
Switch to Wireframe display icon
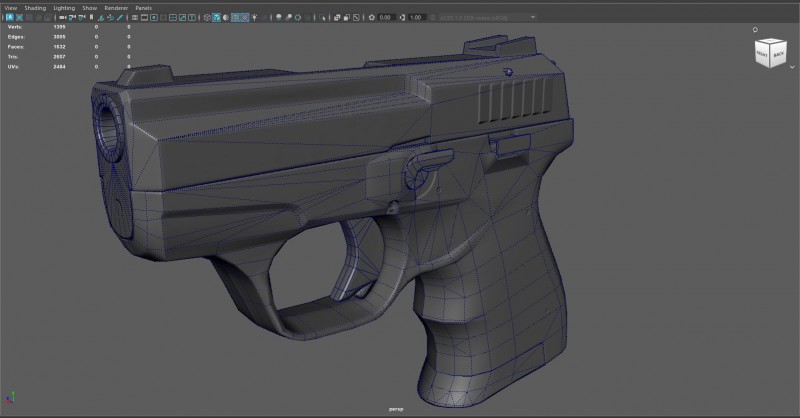207,17
